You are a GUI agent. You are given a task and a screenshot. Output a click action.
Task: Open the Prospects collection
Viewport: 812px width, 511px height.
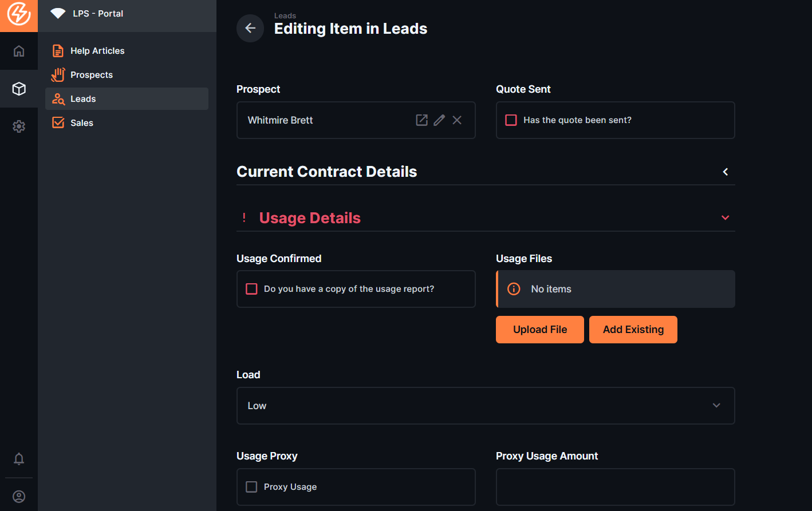click(x=92, y=75)
